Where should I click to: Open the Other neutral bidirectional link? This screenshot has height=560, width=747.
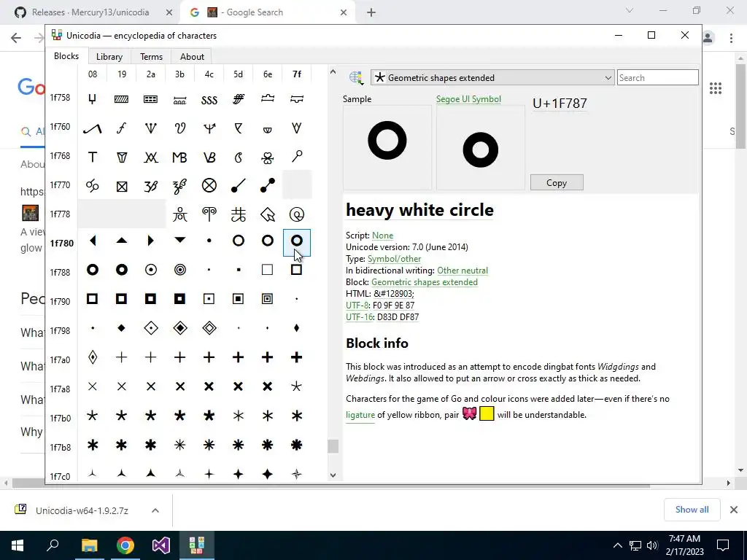[462, 271]
